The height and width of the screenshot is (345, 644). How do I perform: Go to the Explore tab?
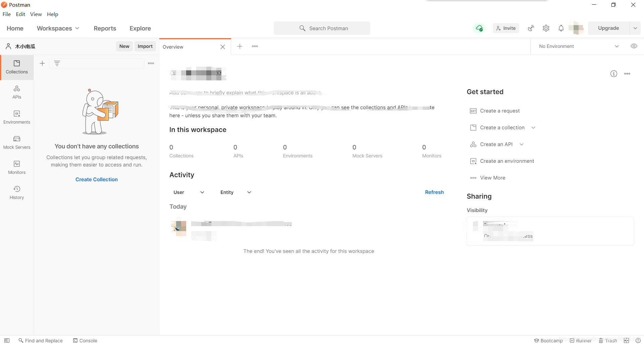[x=140, y=28]
